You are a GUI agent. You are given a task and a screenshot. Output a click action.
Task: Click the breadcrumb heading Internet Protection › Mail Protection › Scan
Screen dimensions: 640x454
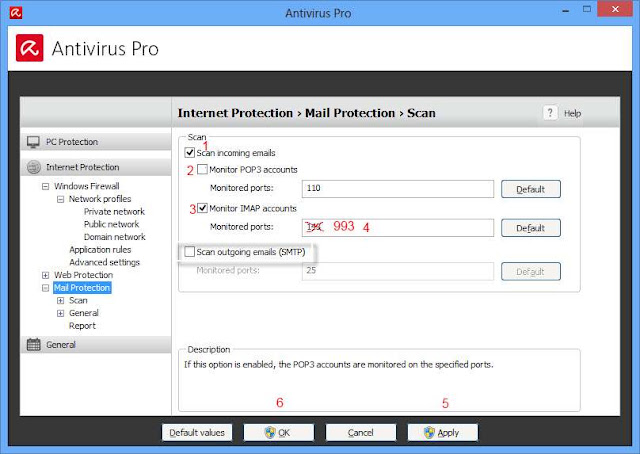tap(307, 113)
